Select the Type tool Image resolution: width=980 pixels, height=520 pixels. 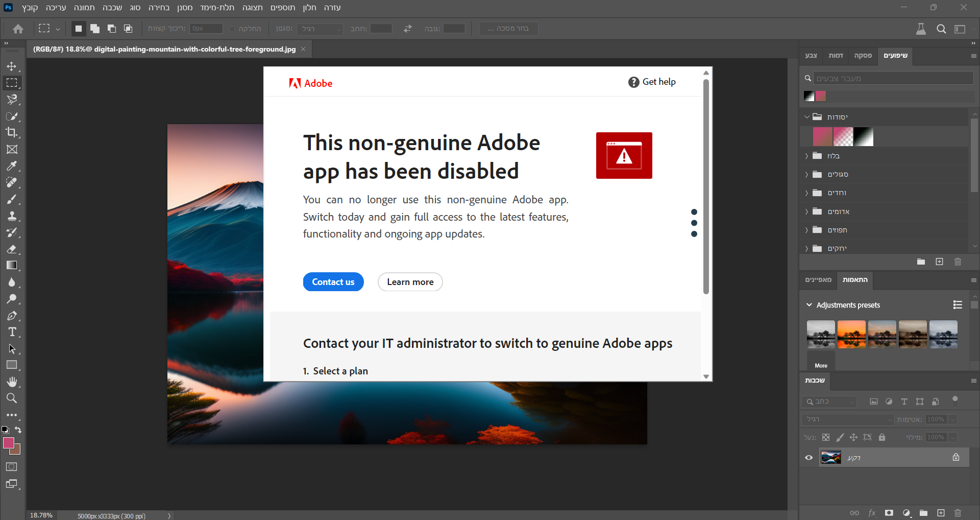pos(12,332)
